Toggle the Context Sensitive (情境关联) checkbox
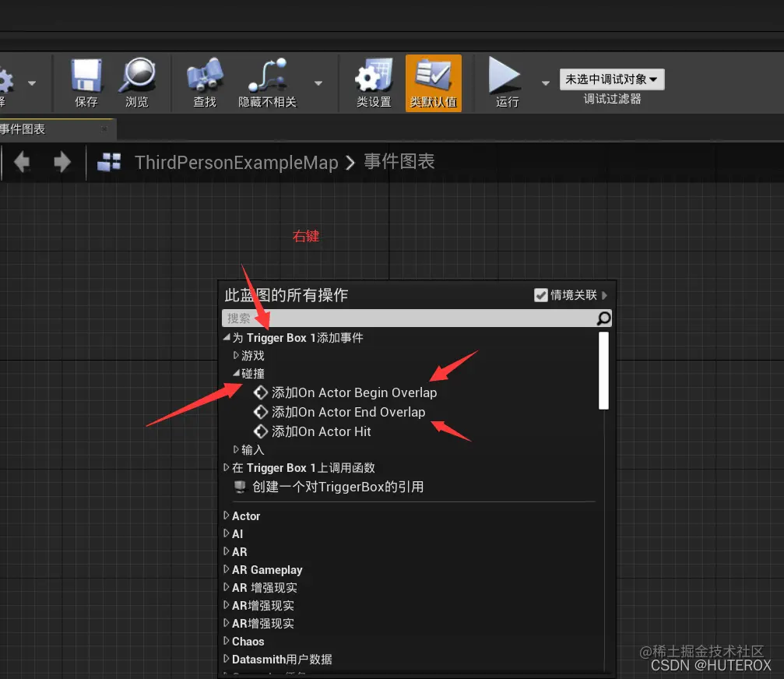Image resolution: width=784 pixels, height=679 pixels. tap(540, 295)
